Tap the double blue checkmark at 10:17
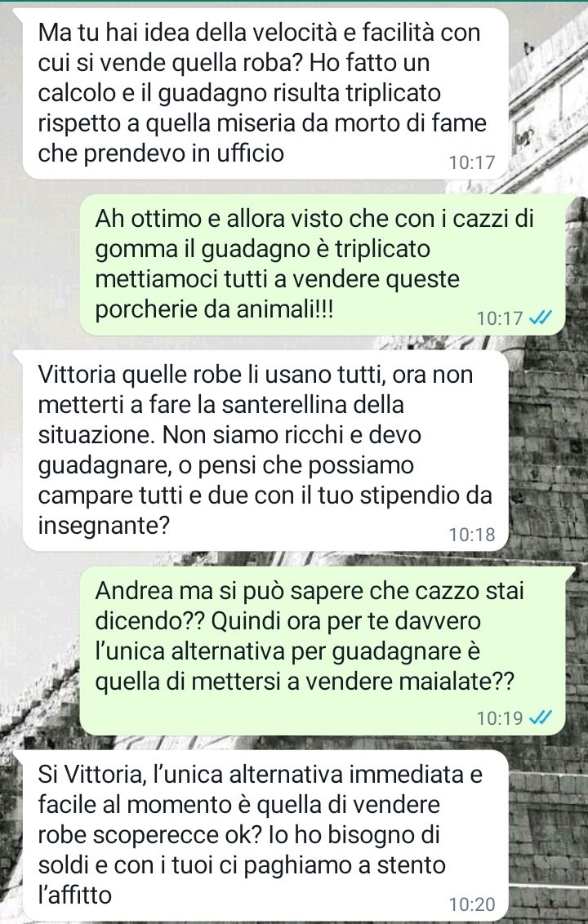This screenshot has height=924, width=588. pyautogui.click(x=541, y=318)
